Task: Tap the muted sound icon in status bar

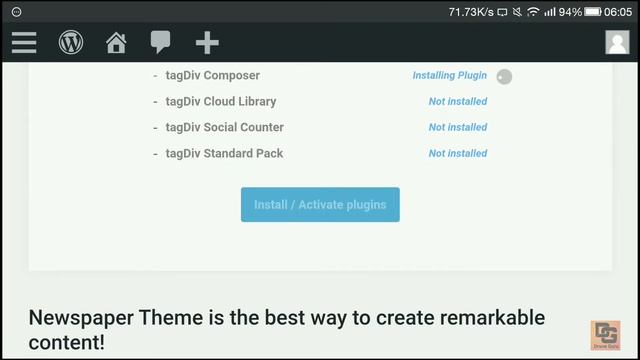Action: pyautogui.click(x=517, y=12)
